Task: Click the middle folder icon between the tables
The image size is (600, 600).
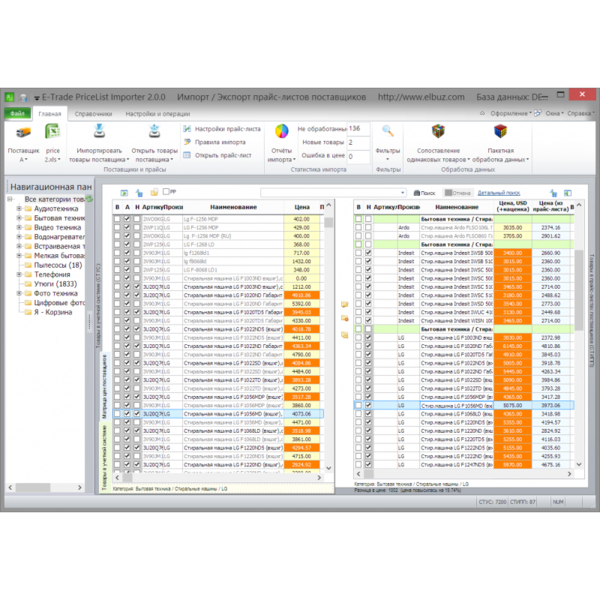Action: 345,318
